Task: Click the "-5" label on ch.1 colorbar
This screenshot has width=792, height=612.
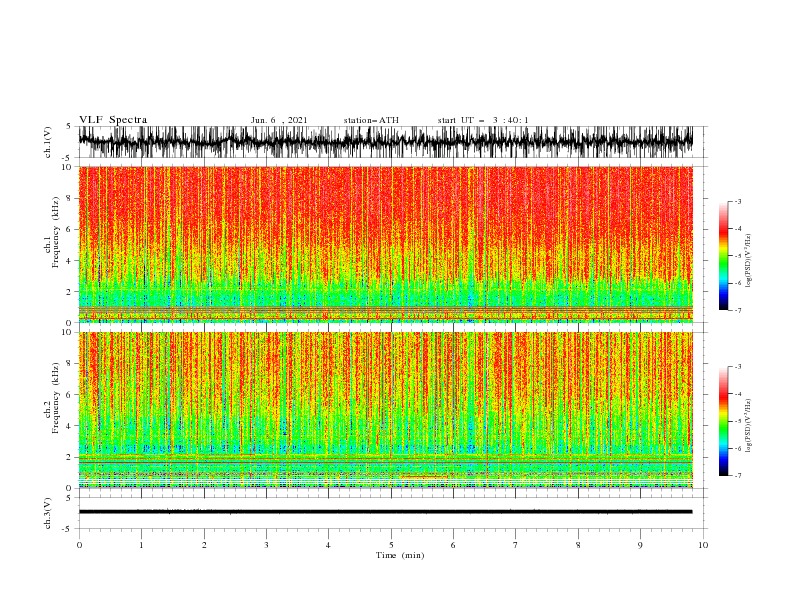Action: click(738, 256)
